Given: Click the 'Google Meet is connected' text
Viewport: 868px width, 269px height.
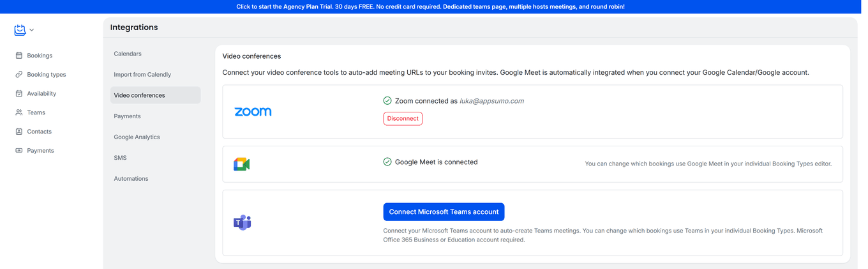Looking at the screenshot, I should [436, 162].
